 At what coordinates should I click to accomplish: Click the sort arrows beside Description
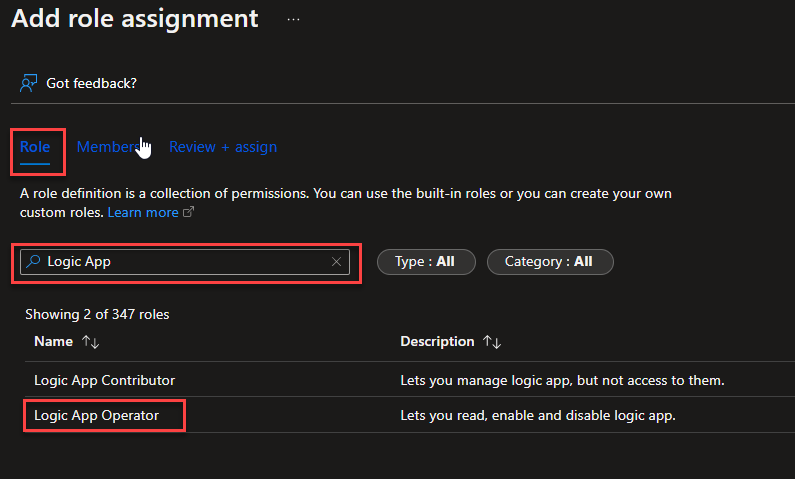(491, 342)
